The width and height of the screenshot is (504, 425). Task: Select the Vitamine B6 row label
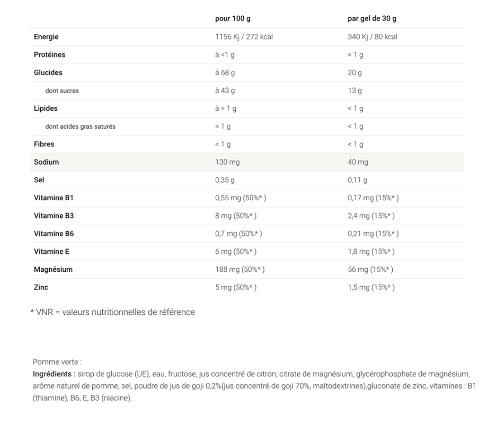point(53,234)
